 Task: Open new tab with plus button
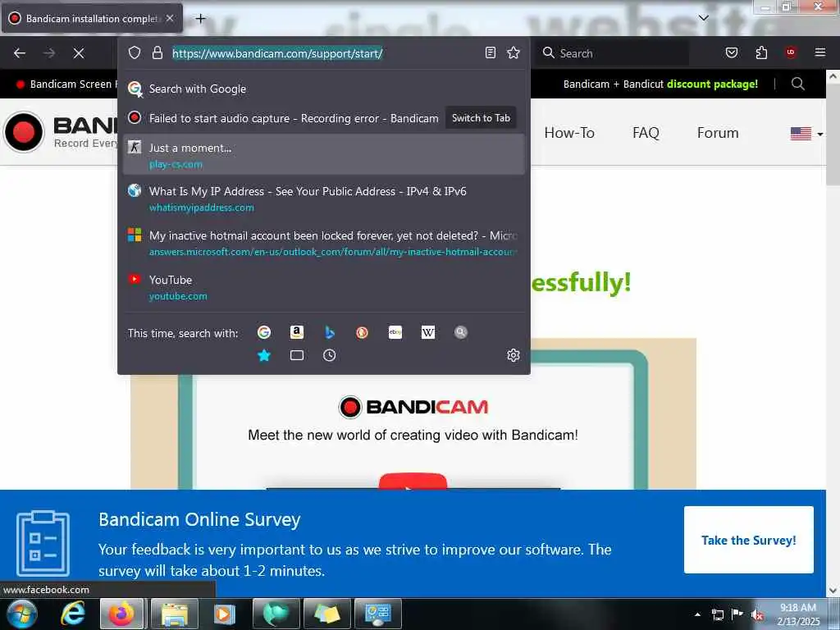200,19
